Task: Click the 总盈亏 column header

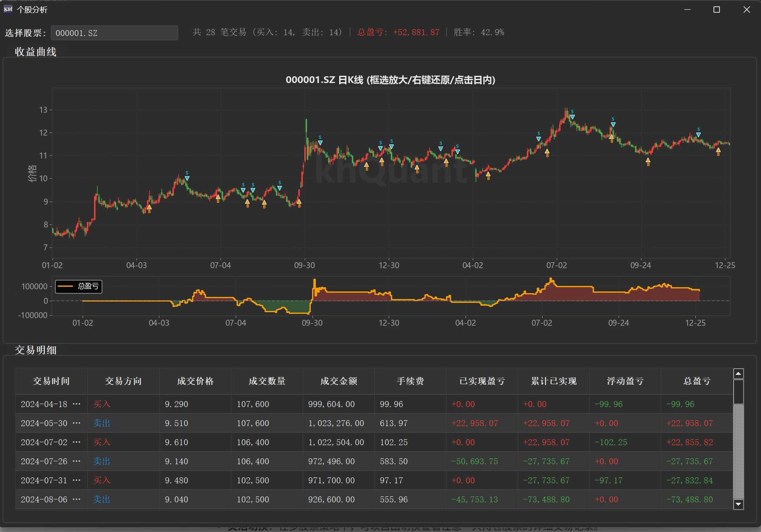Action: [x=697, y=381]
